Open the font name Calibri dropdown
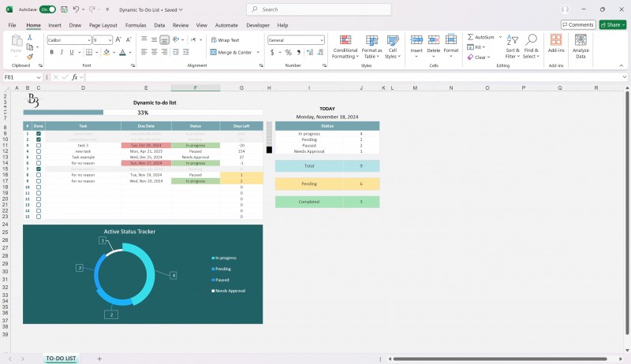Screen dimensions: 631x364 (89, 40)
